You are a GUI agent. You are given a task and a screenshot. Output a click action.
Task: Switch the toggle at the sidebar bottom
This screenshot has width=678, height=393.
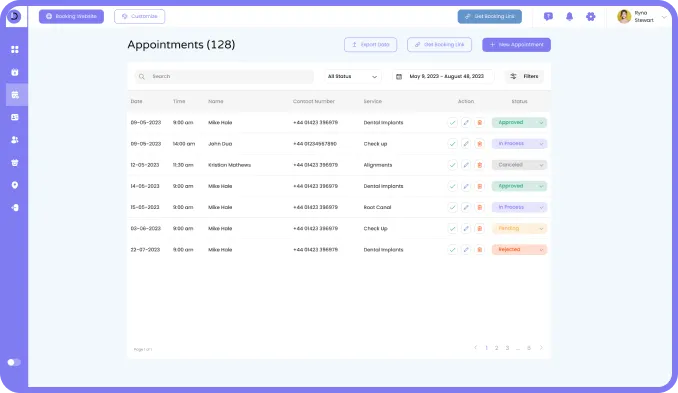pyautogui.click(x=14, y=362)
